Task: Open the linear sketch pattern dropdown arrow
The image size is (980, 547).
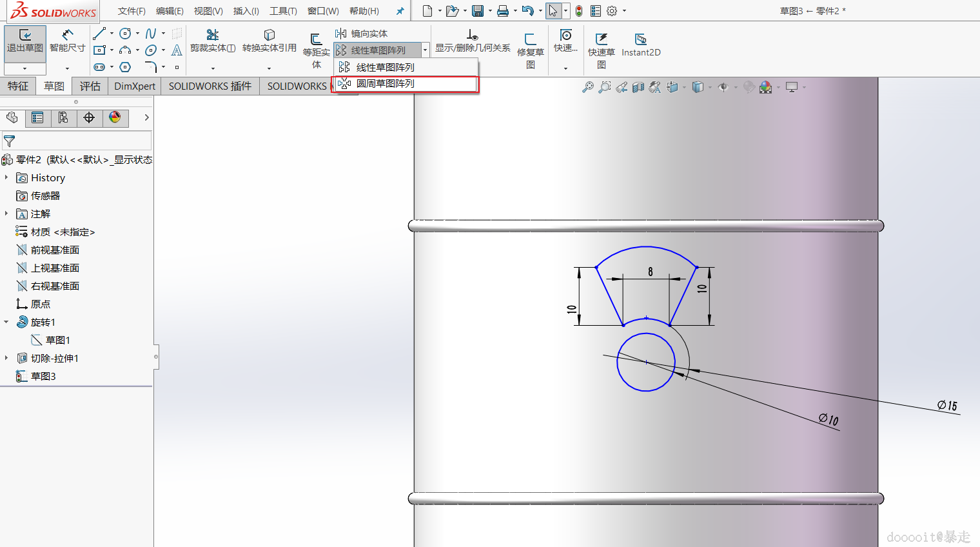Action: click(425, 50)
